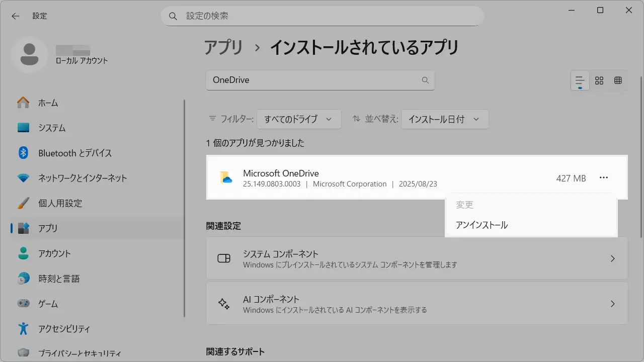
Task: Open the すべてのドライブ filter dropdown
Action: (x=299, y=119)
